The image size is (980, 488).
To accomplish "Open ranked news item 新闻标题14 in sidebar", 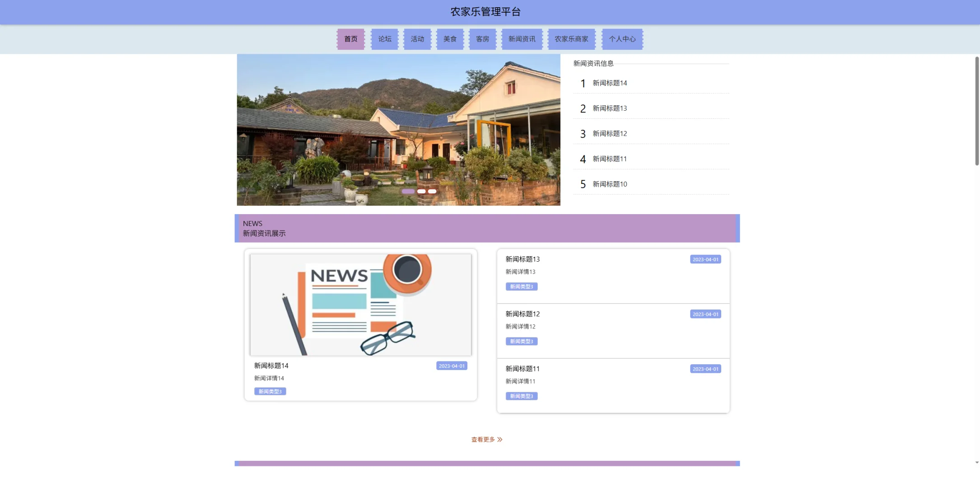I will coord(609,83).
